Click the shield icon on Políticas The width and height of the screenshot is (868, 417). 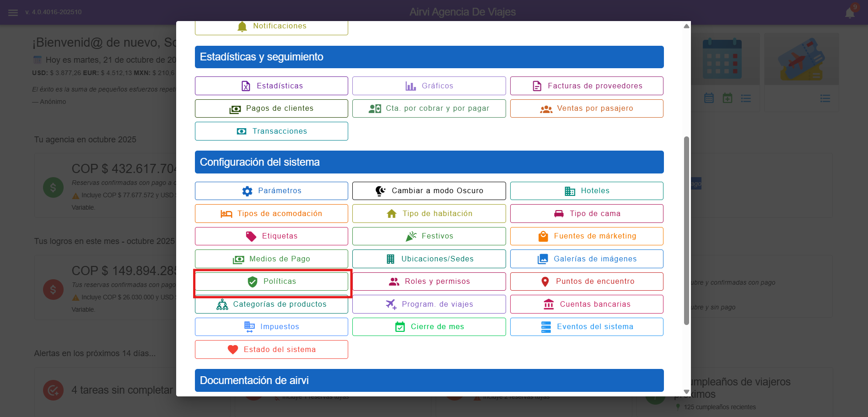point(253,282)
